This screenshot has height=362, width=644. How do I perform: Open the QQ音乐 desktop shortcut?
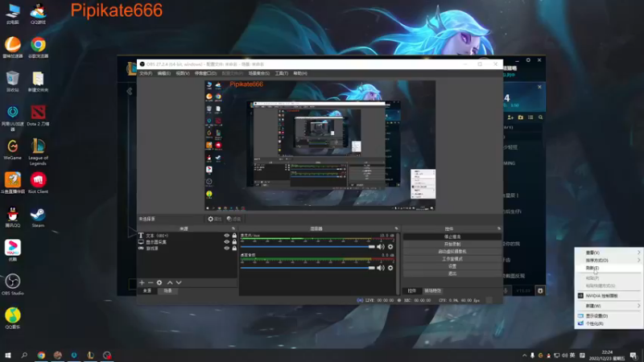click(13, 319)
